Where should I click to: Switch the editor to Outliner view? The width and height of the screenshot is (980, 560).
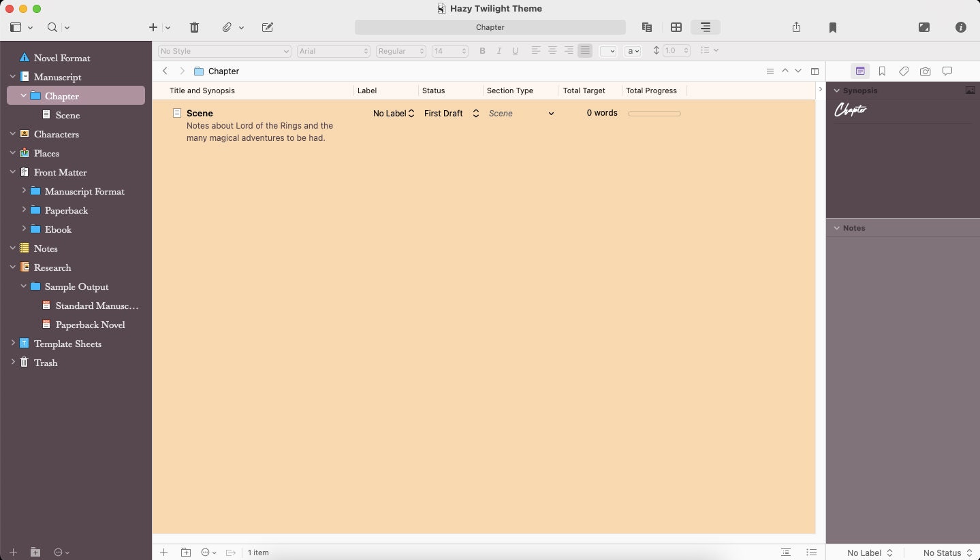[706, 27]
